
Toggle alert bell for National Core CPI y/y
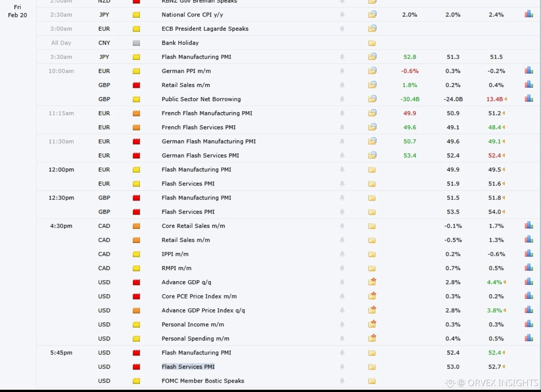click(x=342, y=14)
